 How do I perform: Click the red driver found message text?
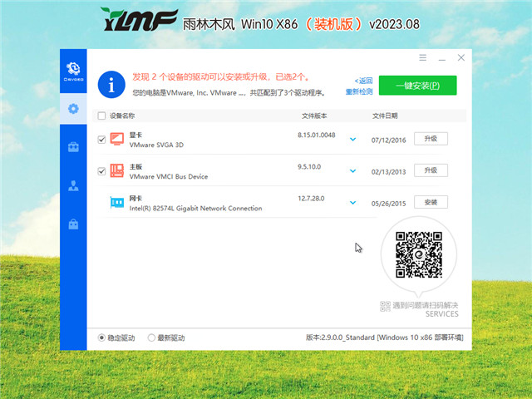point(221,77)
